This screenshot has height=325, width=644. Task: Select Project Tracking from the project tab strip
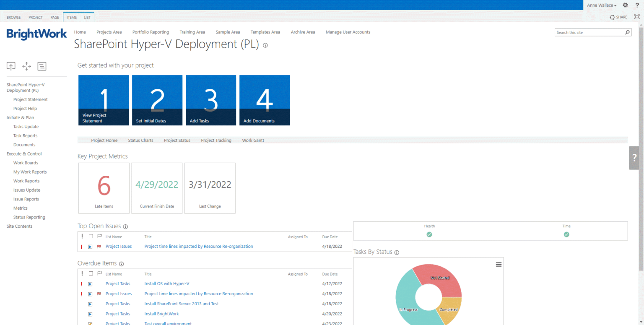click(216, 140)
